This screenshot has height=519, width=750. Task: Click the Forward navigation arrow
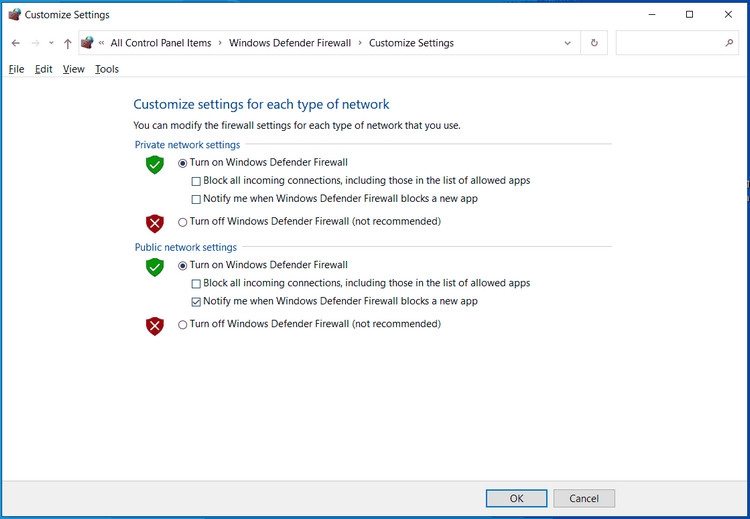coord(35,43)
